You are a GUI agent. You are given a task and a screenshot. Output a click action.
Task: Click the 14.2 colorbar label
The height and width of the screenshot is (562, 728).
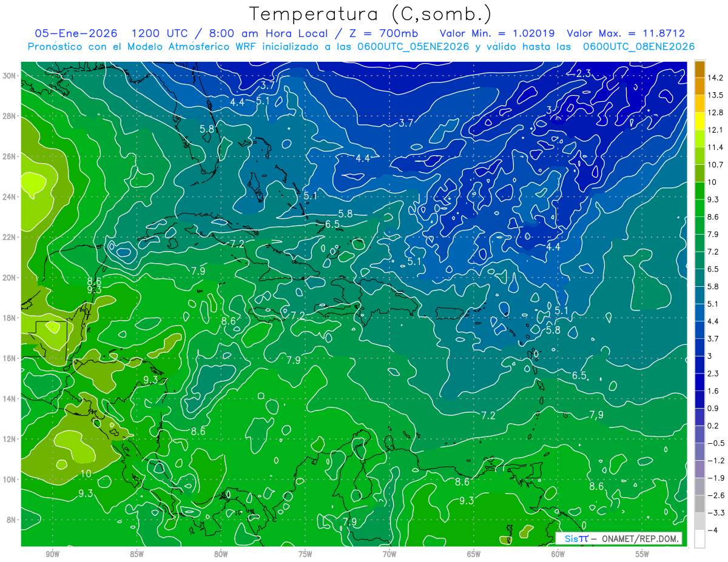click(x=715, y=78)
